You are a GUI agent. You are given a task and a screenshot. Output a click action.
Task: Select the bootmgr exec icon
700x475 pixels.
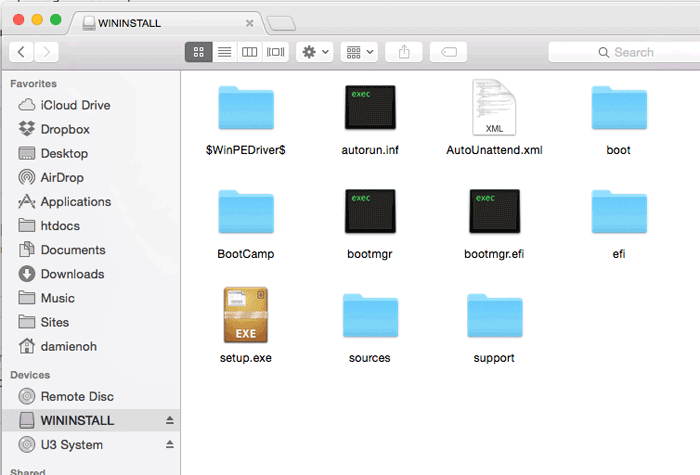pos(370,211)
